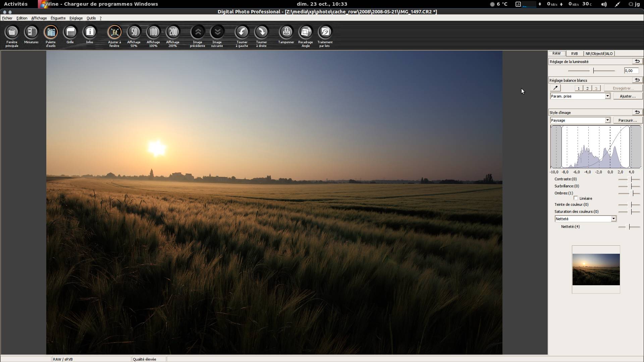
Task: Click the brightness adjustment slider
Action: coord(593,71)
